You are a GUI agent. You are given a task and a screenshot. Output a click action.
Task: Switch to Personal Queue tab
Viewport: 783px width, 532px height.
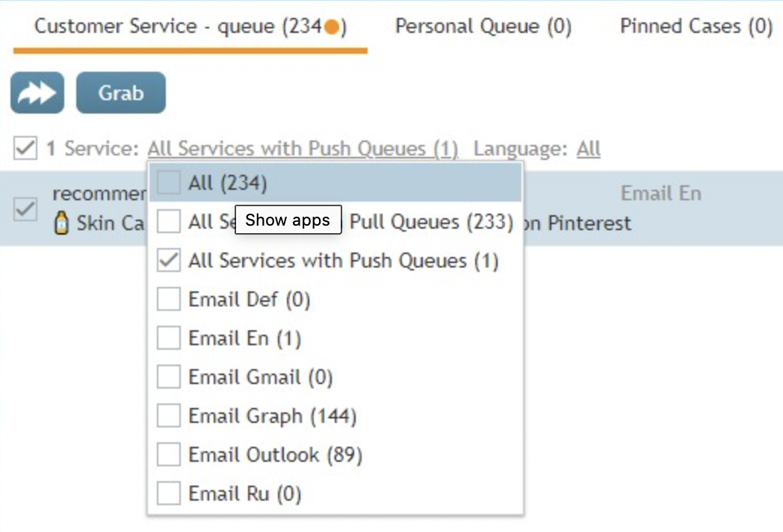point(483,27)
